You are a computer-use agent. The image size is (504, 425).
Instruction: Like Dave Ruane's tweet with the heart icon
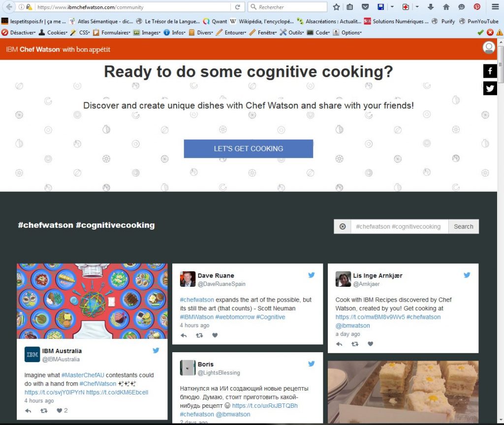coord(215,335)
